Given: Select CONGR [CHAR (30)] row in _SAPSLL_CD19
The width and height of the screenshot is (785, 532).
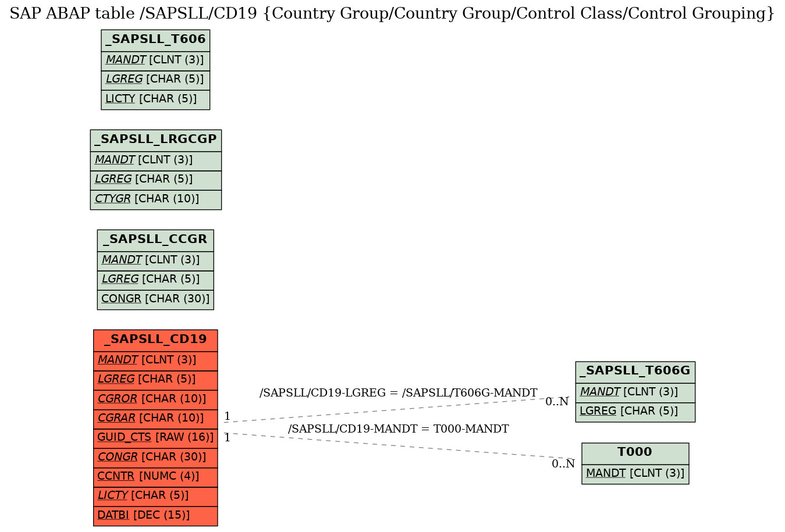Looking at the screenshot, I should [x=155, y=458].
